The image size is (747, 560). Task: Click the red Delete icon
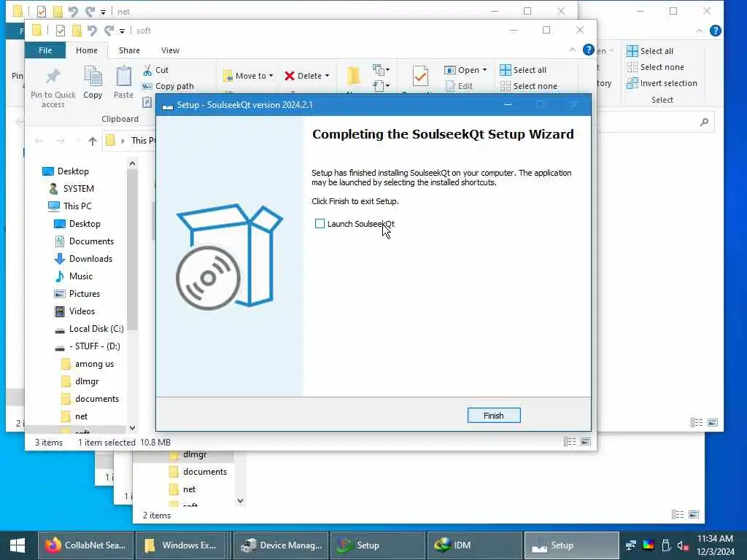[289, 76]
